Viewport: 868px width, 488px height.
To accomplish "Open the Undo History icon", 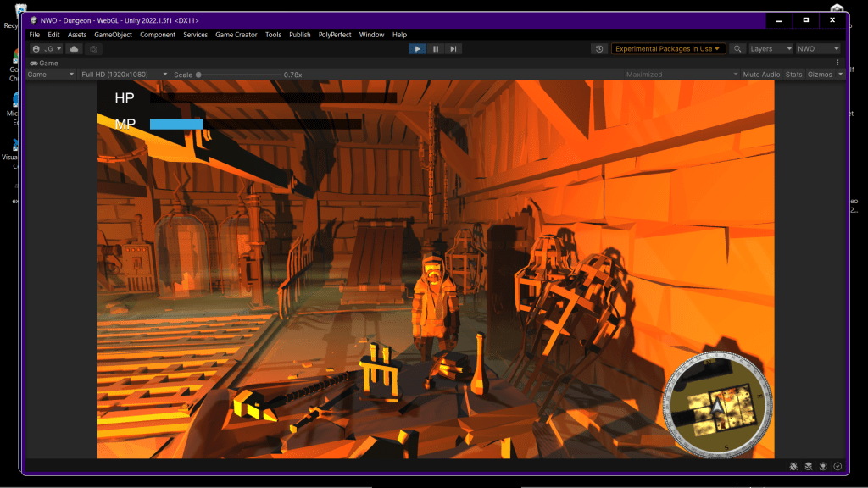I will [x=600, y=49].
